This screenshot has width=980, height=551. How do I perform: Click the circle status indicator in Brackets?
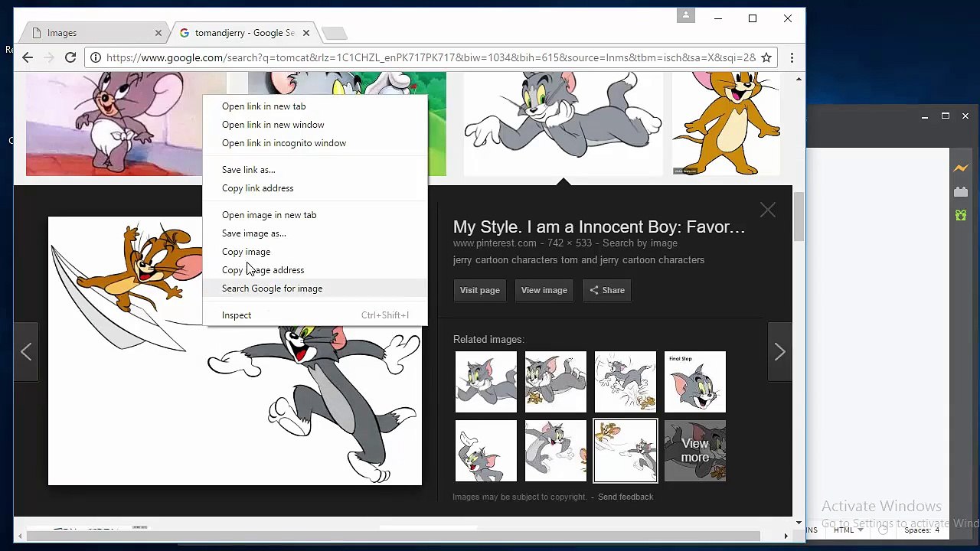pyautogui.click(x=883, y=530)
